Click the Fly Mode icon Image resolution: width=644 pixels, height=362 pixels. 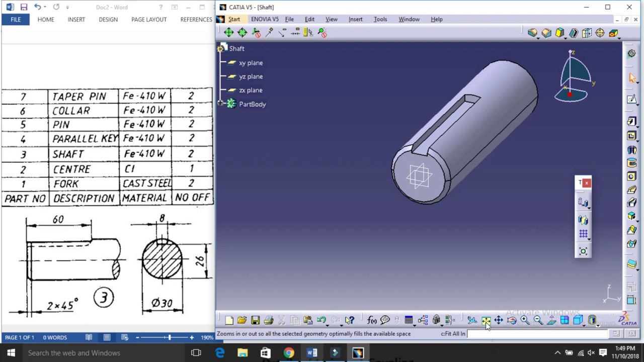(472, 320)
